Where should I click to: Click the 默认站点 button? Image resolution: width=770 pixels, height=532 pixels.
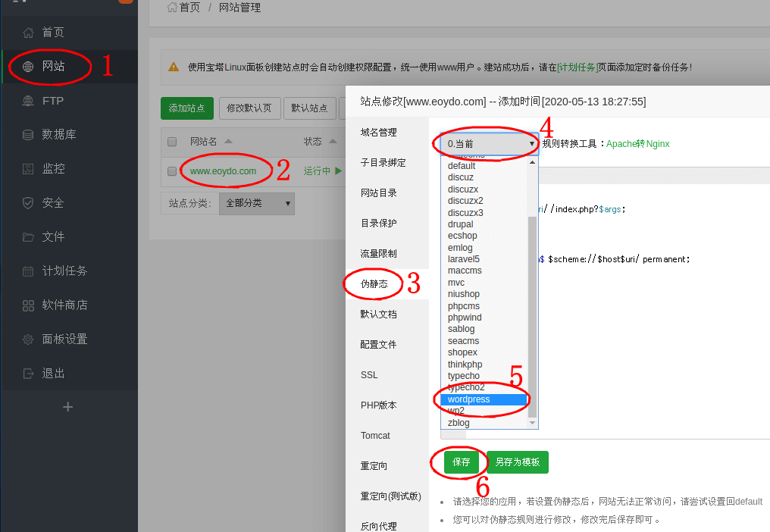point(309,108)
